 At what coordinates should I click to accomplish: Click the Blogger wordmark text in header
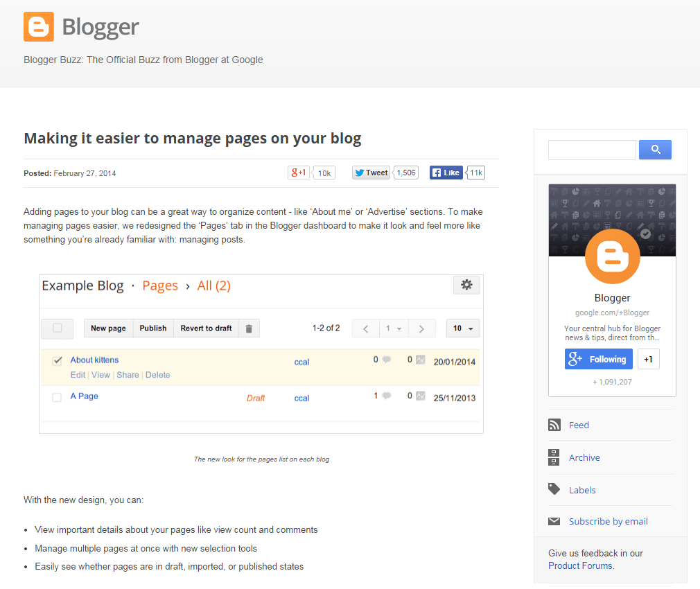tap(100, 27)
